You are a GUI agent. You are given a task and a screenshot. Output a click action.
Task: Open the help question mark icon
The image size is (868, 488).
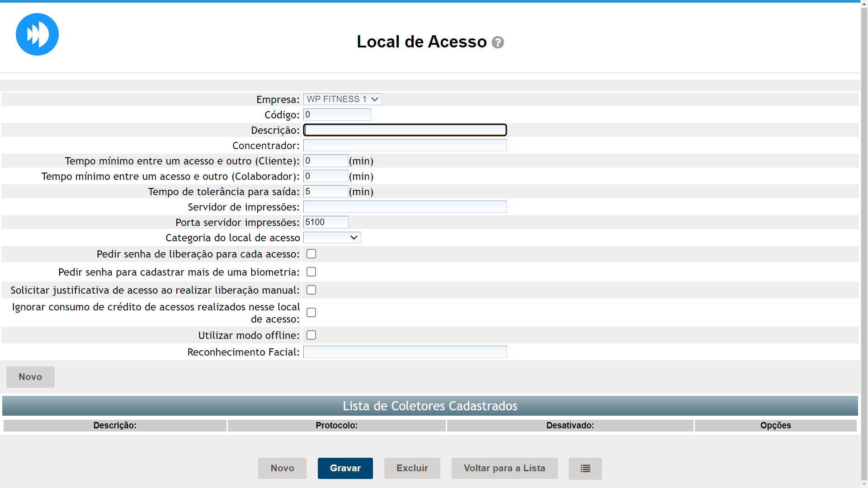click(498, 42)
